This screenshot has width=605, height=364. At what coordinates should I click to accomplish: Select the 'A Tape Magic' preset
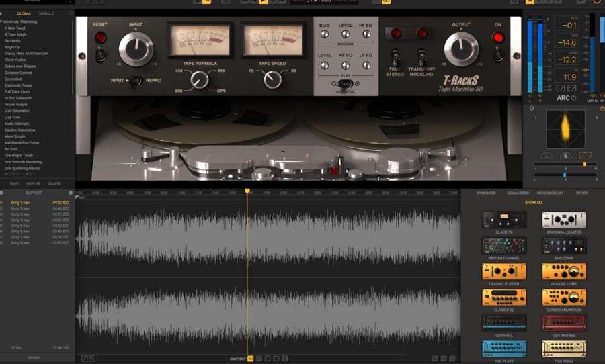tap(16, 34)
